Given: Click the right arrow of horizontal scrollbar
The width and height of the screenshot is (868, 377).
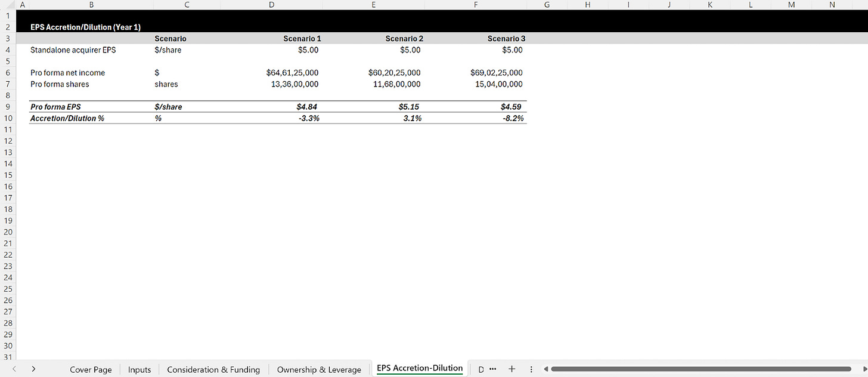Looking at the screenshot, I should pyautogui.click(x=864, y=369).
